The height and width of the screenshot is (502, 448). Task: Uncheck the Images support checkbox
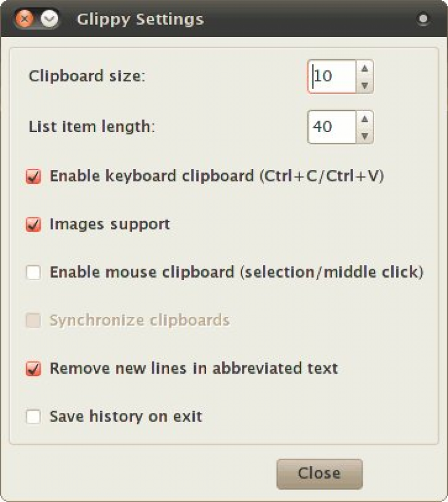(x=33, y=225)
